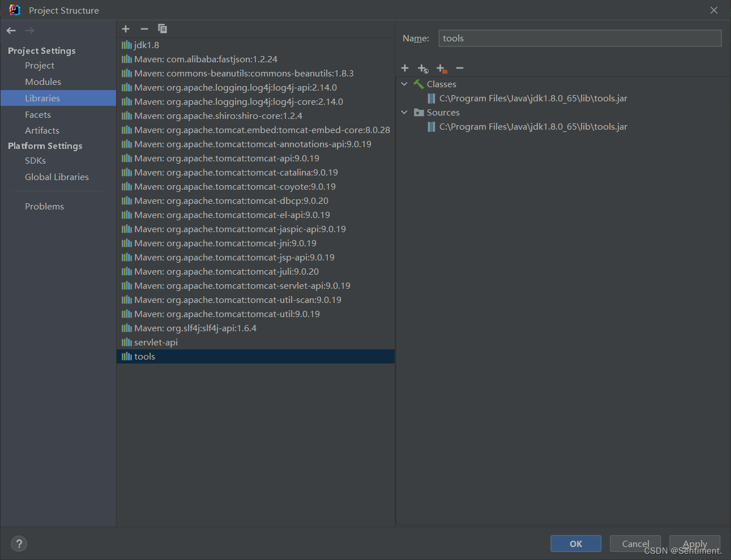Select Maven tomcat-jni:9.0.19 library
The width and height of the screenshot is (731, 560).
coord(255,243)
